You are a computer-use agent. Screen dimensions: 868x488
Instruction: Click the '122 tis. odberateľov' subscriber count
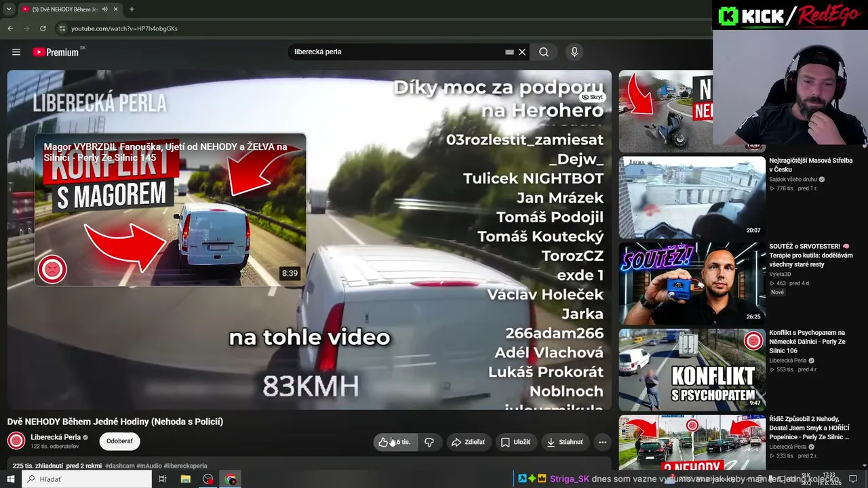pos(55,447)
